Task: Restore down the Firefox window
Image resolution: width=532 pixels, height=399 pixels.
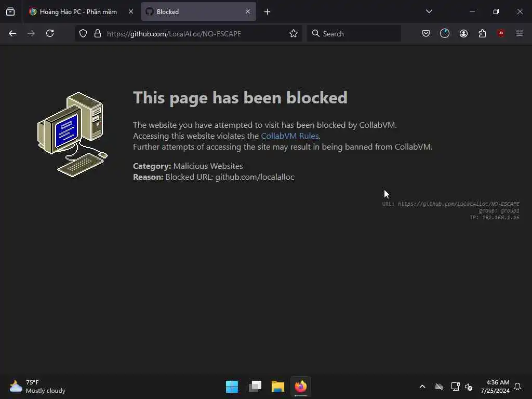Action: [x=496, y=11]
